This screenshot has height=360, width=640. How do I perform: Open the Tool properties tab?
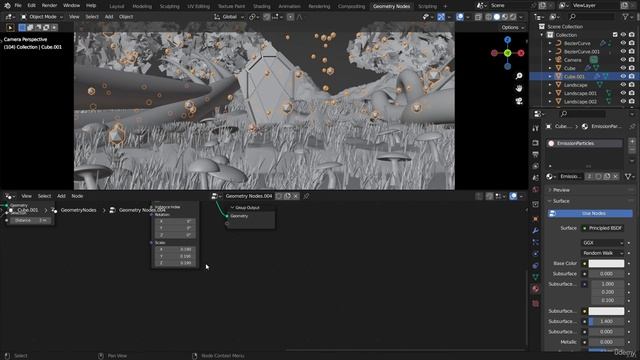pyautogui.click(x=536, y=129)
